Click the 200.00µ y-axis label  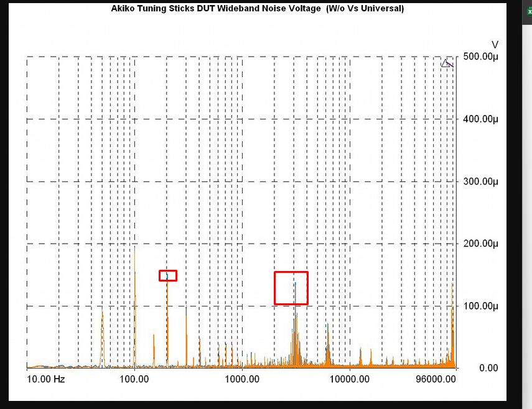pos(480,243)
